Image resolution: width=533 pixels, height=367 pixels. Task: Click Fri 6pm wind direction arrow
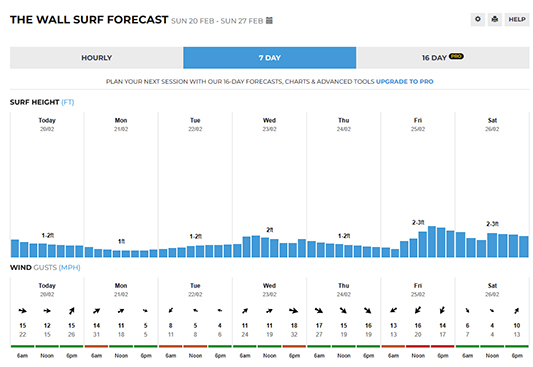coord(442,310)
